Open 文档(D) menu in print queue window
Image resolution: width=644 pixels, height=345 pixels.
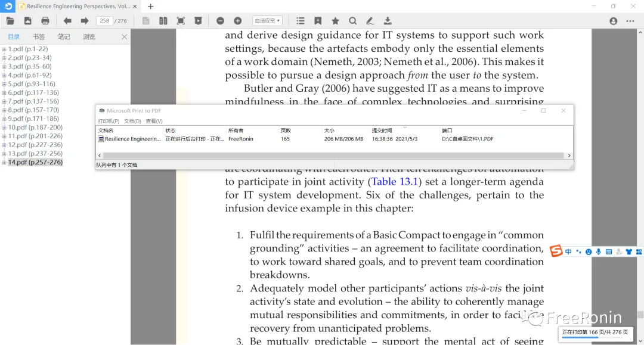(x=132, y=121)
